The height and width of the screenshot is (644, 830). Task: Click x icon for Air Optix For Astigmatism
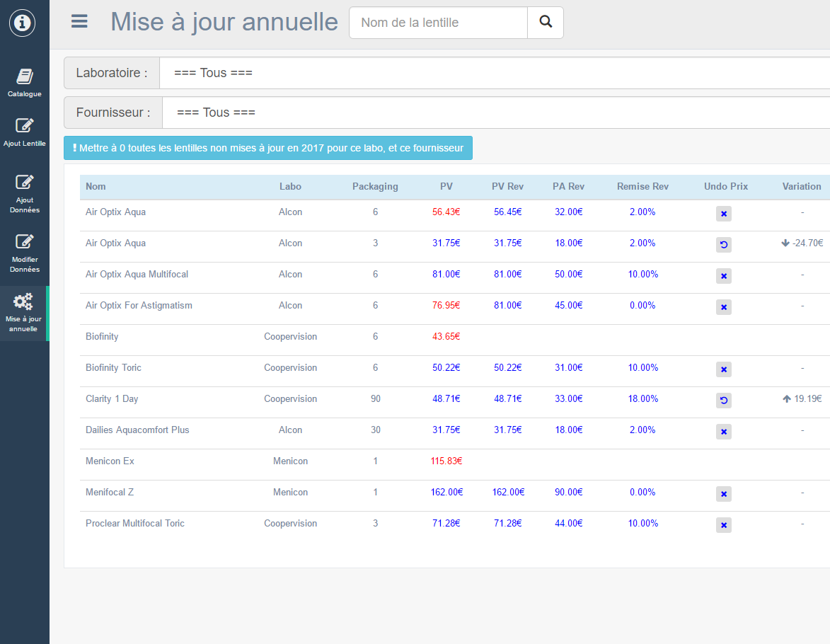pyautogui.click(x=723, y=307)
